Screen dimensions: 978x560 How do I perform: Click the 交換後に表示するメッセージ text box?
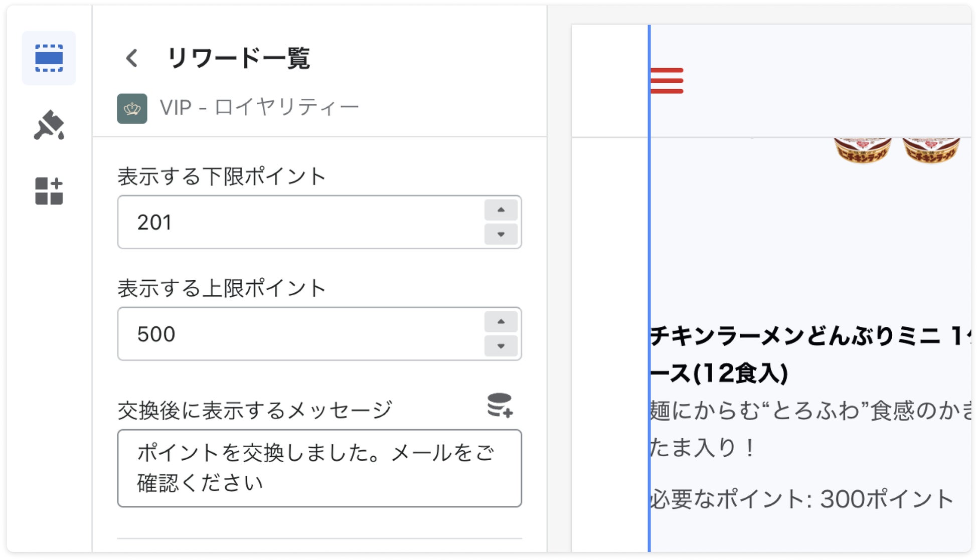pyautogui.click(x=319, y=468)
